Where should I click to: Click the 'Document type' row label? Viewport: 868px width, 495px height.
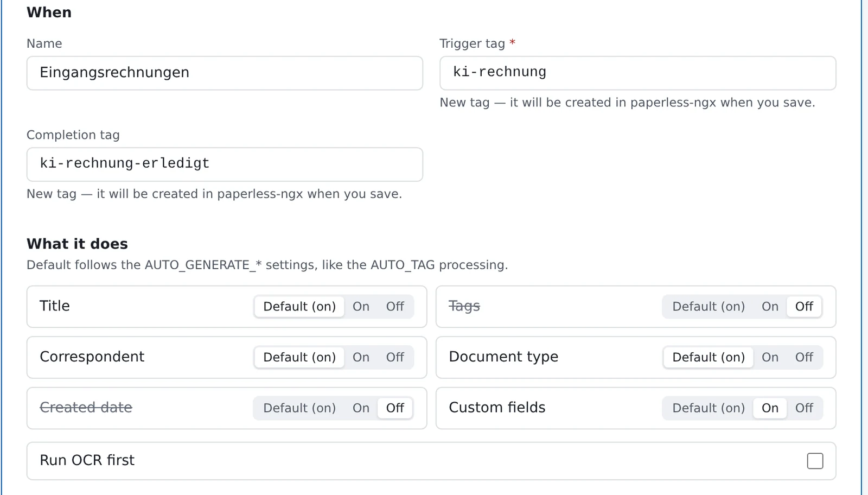[x=503, y=357]
